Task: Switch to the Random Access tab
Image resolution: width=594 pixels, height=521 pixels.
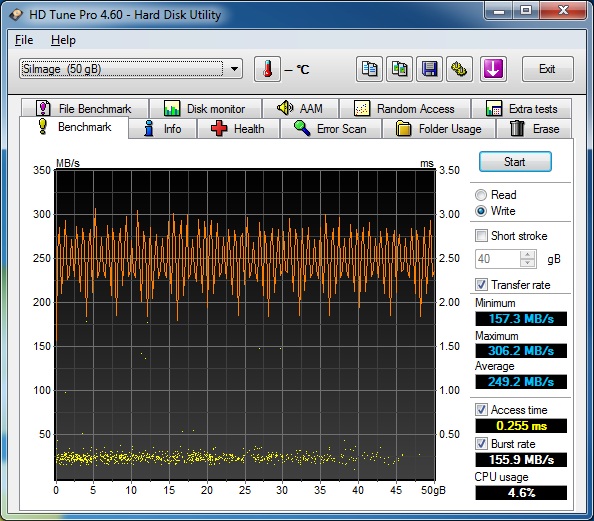Action: click(x=405, y=109)
